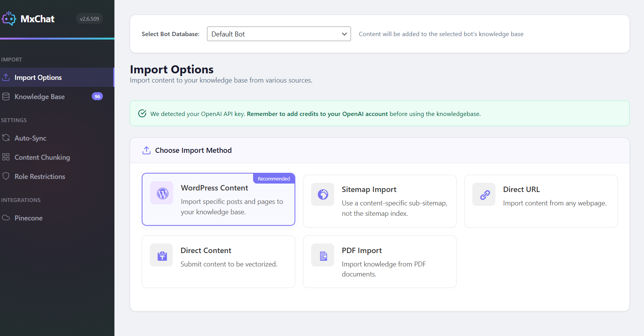Open Import Options in the sidebar
The height and width of the screenshot is (336, 644).
38,78
